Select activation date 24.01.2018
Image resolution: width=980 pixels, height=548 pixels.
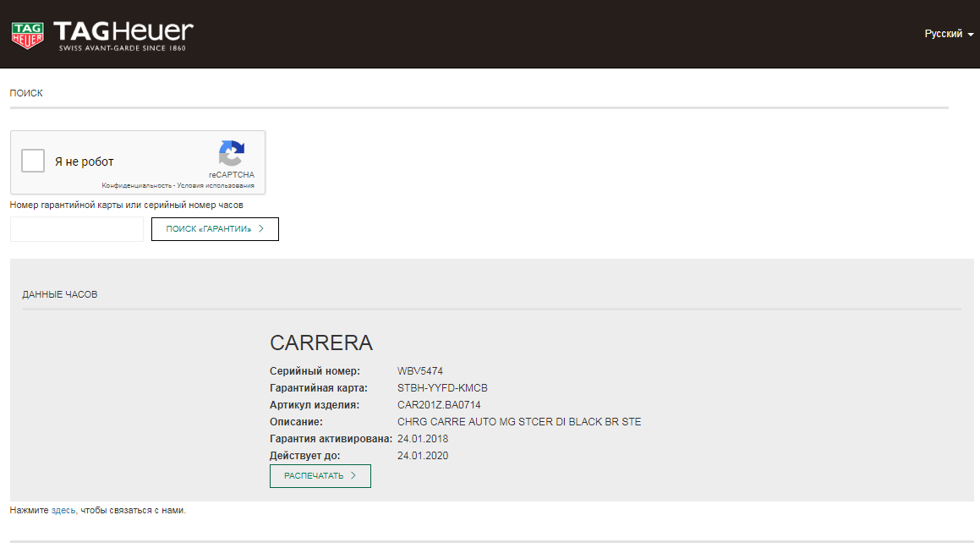point(423,439)
